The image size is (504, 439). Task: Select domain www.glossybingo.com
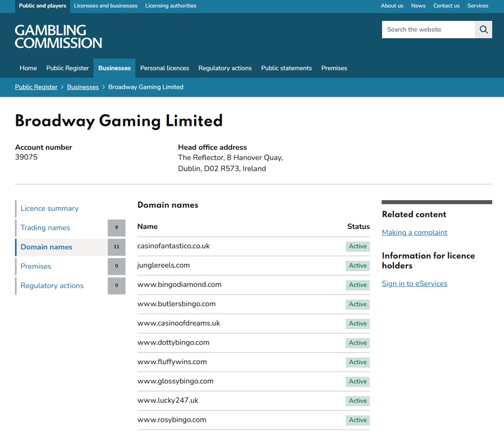(175, 381)
